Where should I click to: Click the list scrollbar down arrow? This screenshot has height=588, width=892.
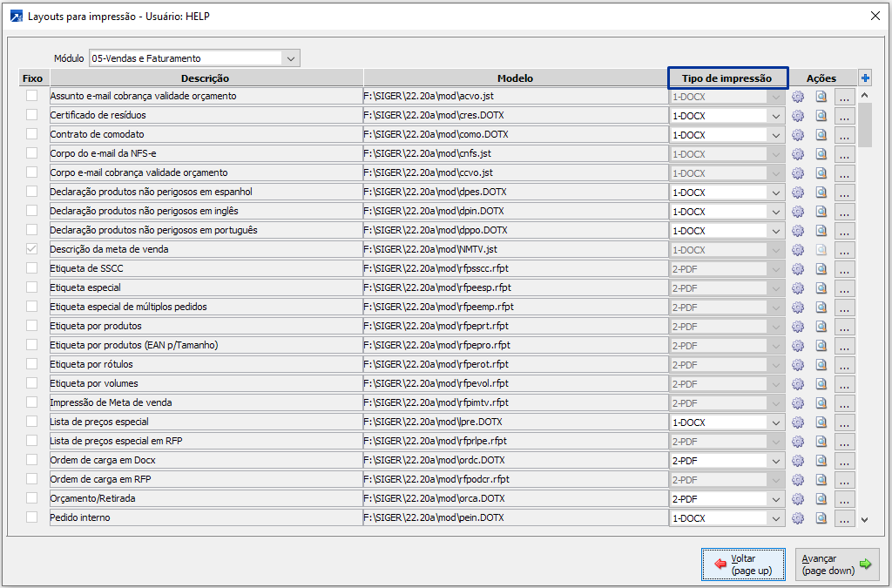(x=865, y=519)
